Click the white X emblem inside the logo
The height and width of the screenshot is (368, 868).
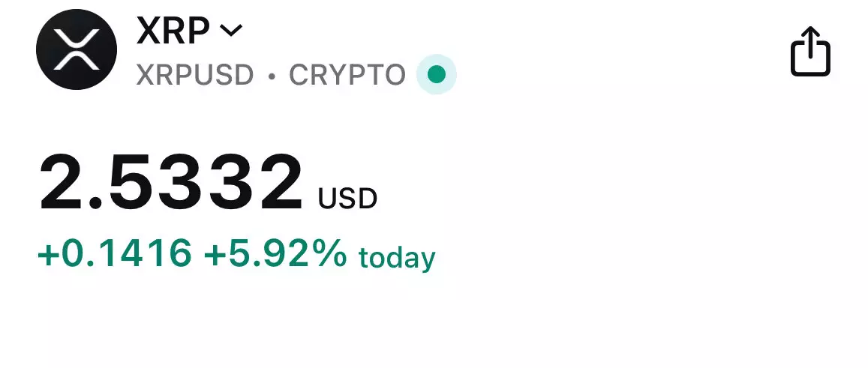click(77, 50)
